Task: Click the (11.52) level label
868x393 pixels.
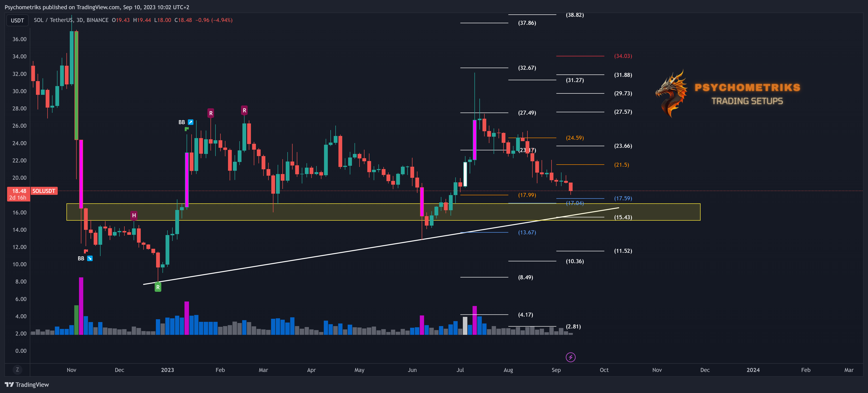Action: [x=623, y=251]
